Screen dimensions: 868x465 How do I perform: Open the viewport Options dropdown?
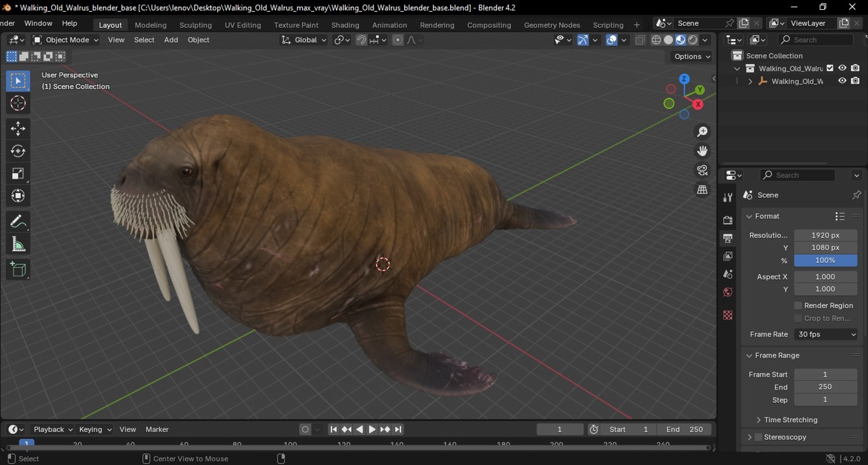[x=692, y=57]
